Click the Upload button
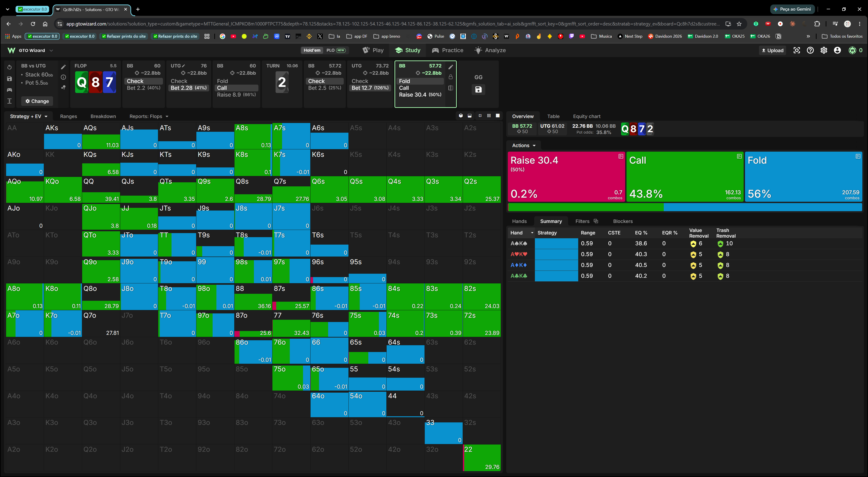Image resolution: width=868 pixels, height=477 pixels. point(773,51)
